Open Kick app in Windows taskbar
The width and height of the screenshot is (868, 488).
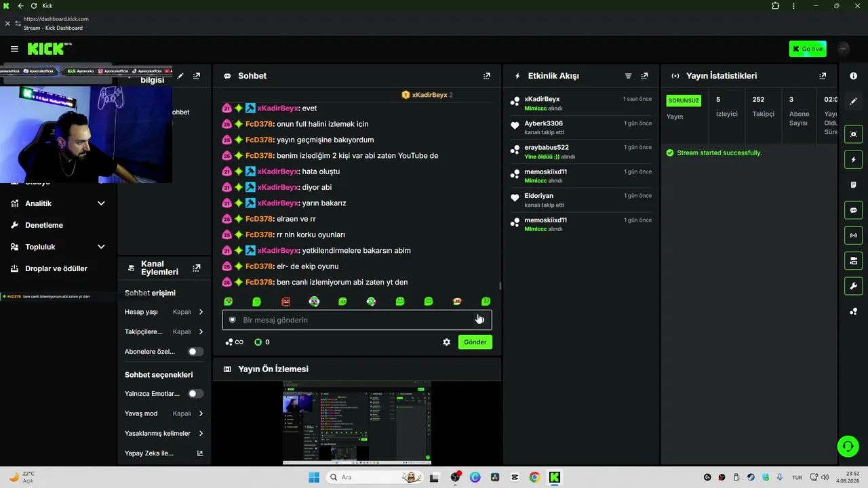554,477
